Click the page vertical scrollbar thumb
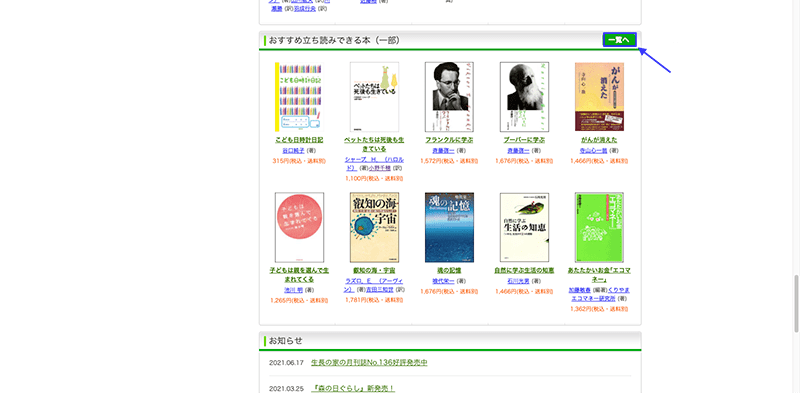 [x=796, y=304]
